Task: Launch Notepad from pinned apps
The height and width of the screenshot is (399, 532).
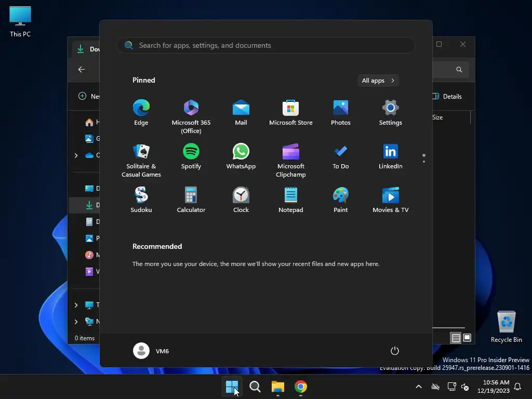Action: tap(291, 200)
